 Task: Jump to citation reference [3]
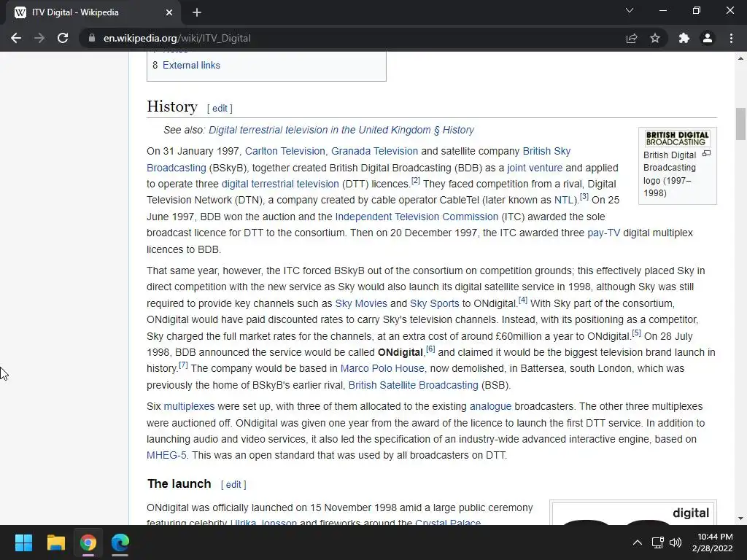[x=584, y=197]
